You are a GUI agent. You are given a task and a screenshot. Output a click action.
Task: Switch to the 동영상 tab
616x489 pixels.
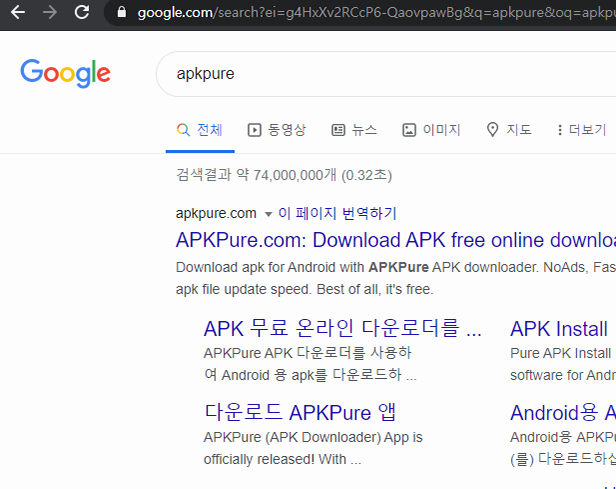tap(277, 130)
